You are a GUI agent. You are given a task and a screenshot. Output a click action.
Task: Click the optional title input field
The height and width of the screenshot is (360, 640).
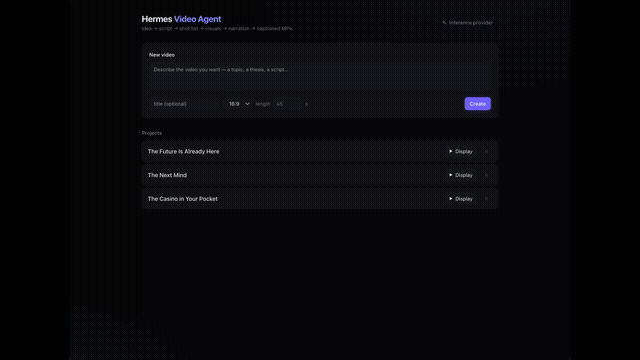pyautogui.click(x=185, y=104)
